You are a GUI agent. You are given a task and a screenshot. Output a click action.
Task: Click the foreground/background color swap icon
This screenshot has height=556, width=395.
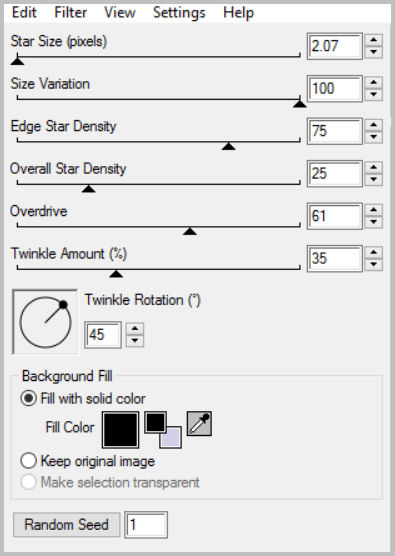pyautogui.click(x=163, y=430)
